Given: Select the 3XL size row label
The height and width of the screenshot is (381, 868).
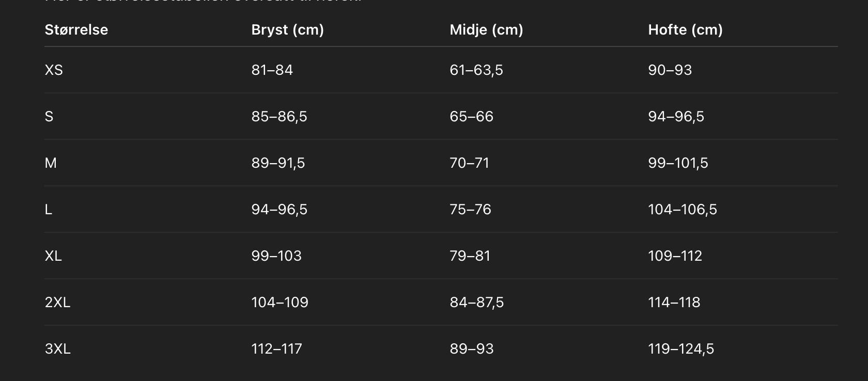Looking at the screenshot, I should pos(57,349).
